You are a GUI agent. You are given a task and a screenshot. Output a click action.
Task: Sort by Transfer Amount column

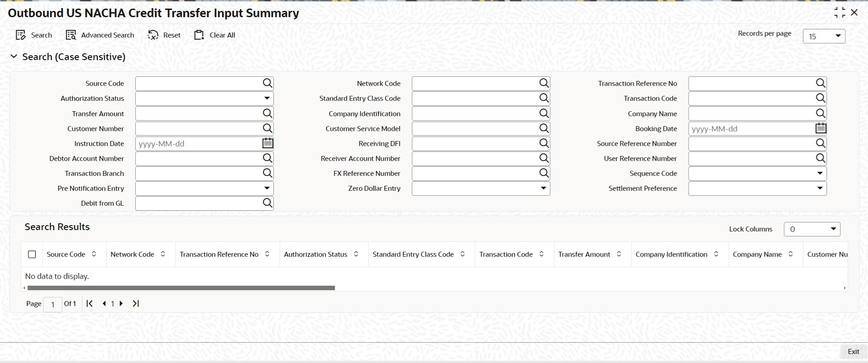[x=619, y=254]
